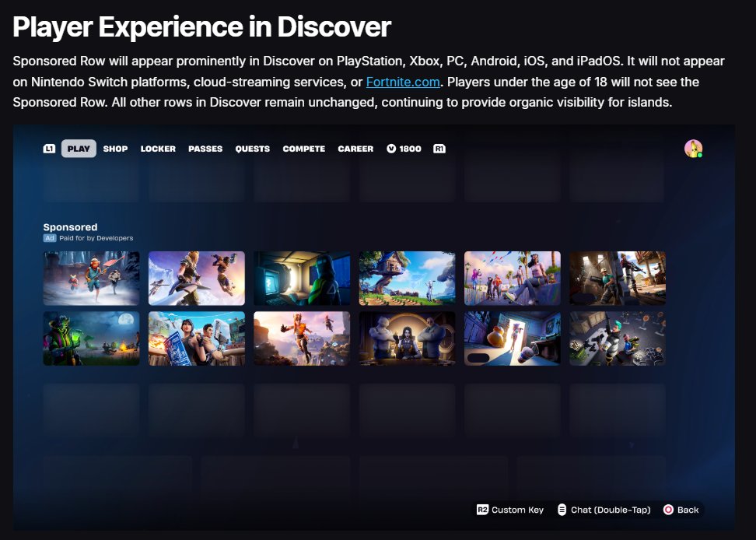Click the R2 Custom Key icon
Image resolution: width=756 pixels, height=540 pixels.
[x=483, y=510]
